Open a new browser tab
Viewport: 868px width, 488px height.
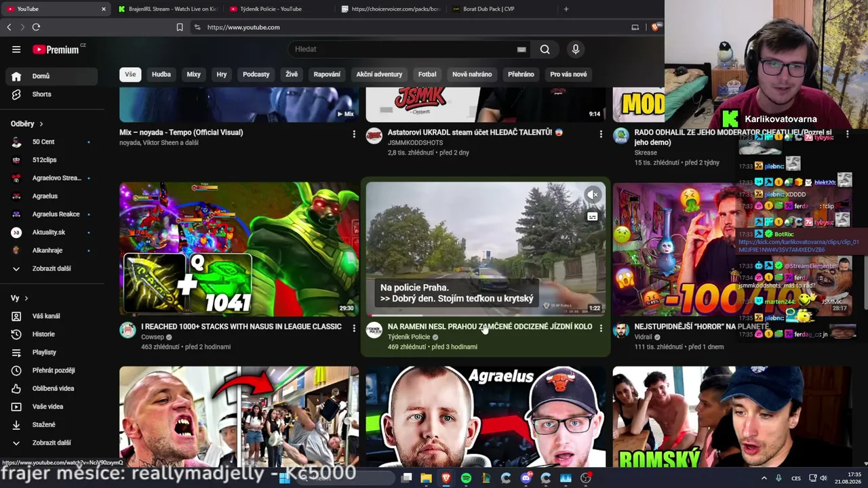566,9
